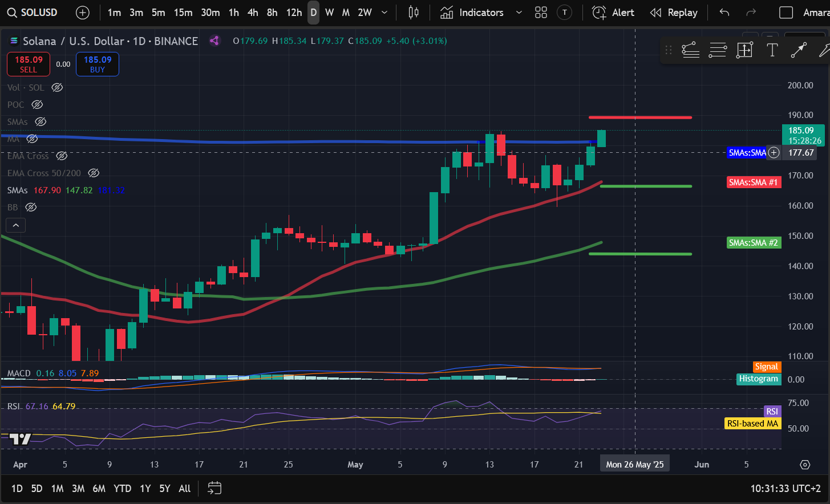Select the 2W timeframe
The width and height of the screenshot is (830, 504).
click(x=365, y=13)
